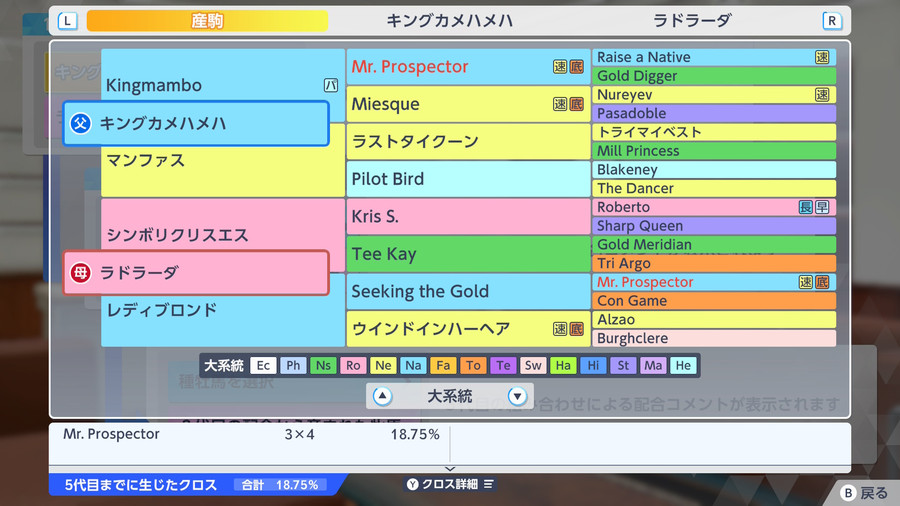Click the Pasadoble cell
This screenshot has width=900, height=506.
point(714,114)
